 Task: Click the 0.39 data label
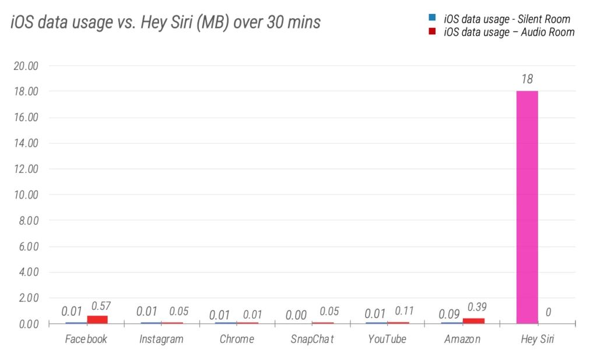477,307
